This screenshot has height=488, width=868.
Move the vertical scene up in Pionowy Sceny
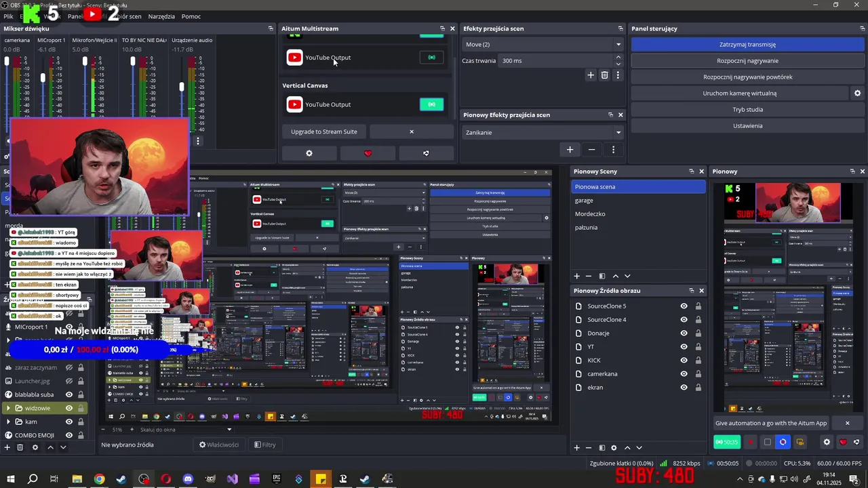615,277
